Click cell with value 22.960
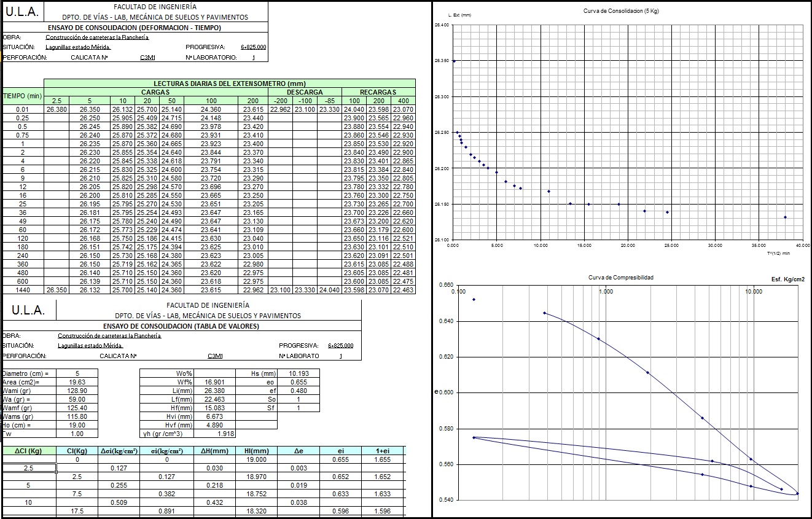Image resolution: width=812 pixels, height=519 pixels. click(404, 118)
